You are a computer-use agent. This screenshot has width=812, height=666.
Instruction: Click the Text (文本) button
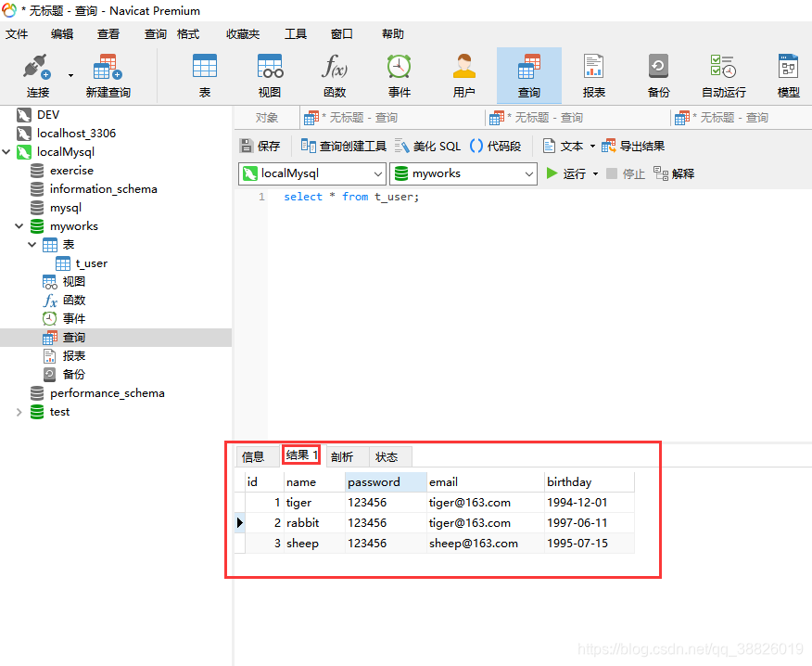563,147
